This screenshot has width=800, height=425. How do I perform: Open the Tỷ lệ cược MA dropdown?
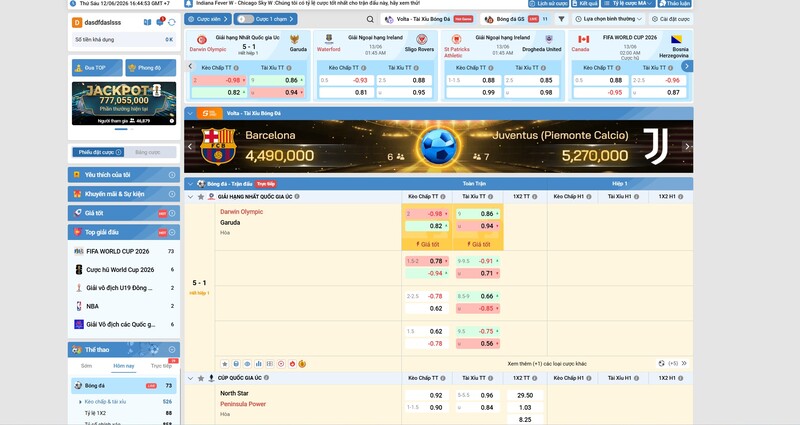coord(628,4)
